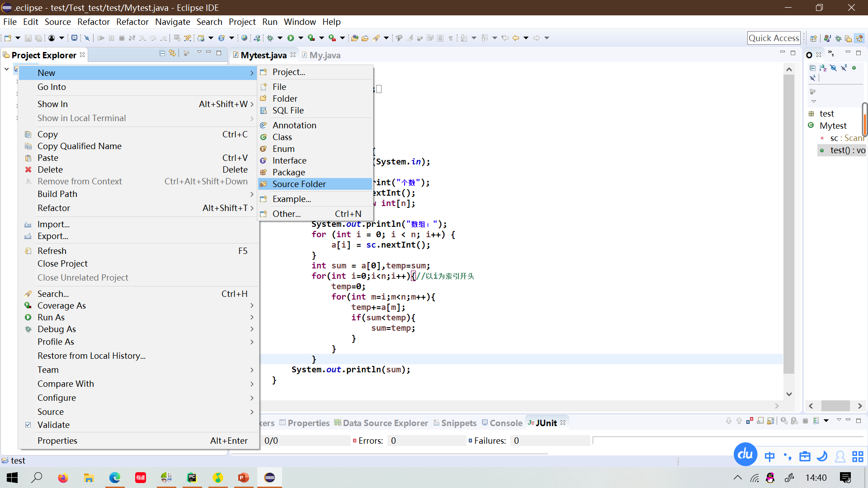Click the Back navigation arrow in toolbar

(515, 38)
